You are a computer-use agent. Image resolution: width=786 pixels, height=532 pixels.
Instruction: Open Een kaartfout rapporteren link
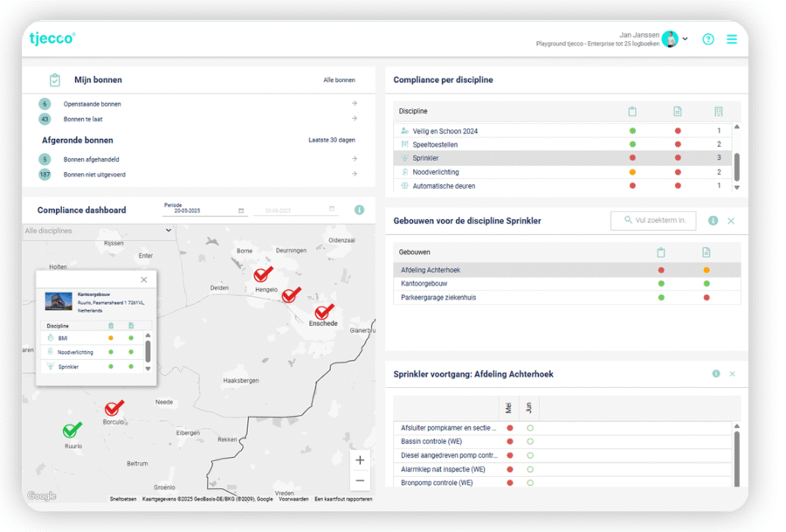pyautogui.click(x=343, y=499)
